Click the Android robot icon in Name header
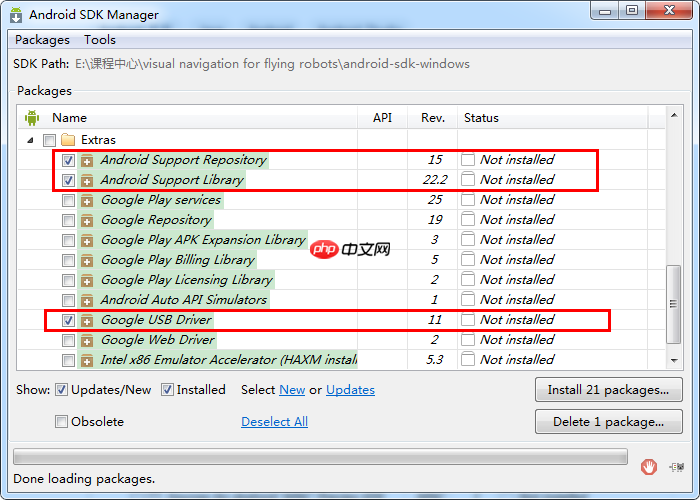Screen dimensions: 700x500 32,118
